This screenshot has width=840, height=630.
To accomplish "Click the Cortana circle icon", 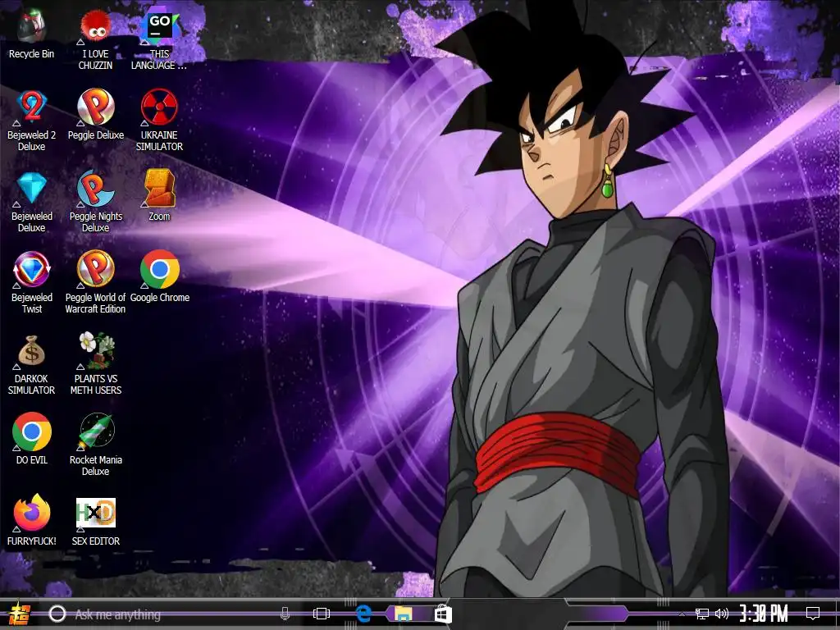I will [x=57, y=614].
